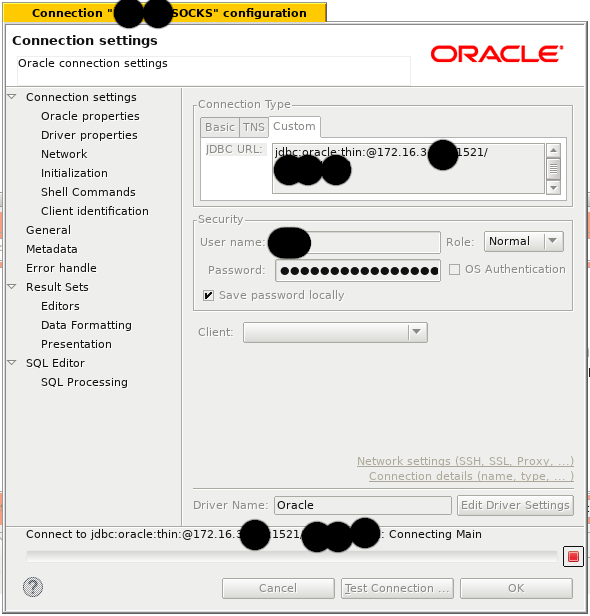Click the JDBC URL text field
The height and width of the screenshot is (616, 590).
click(x=408, y=169)
